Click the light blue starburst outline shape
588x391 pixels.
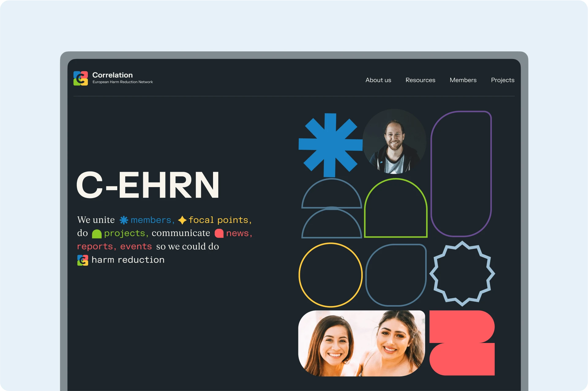point(462,274)
